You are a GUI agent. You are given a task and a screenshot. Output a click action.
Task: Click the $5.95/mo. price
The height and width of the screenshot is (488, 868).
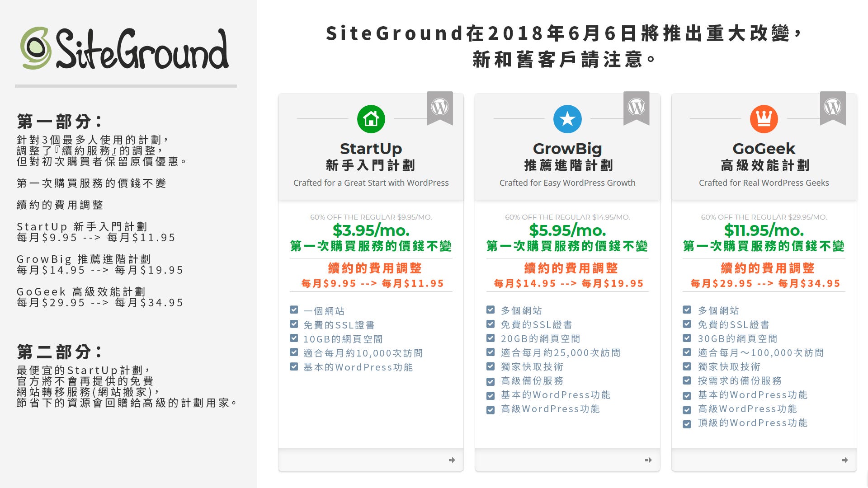click(567, 230)
